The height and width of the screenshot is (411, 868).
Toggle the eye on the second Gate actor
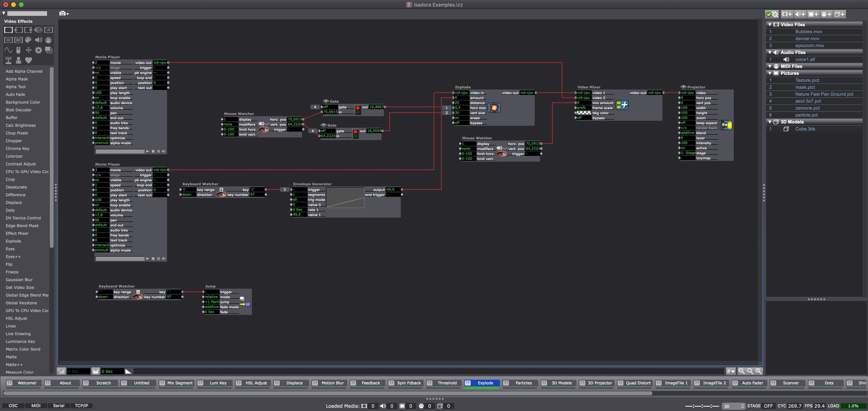click(x=323, y=125)
